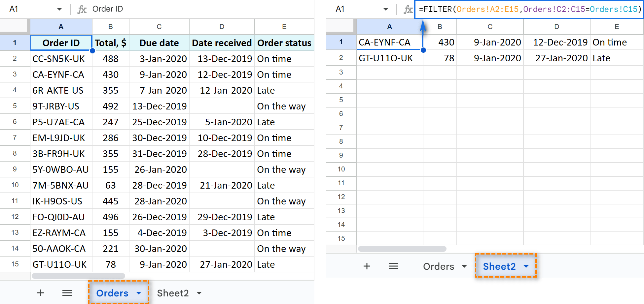Select the Order ID header cell
The width and height of the screenshot is (644, 304).
61,43
